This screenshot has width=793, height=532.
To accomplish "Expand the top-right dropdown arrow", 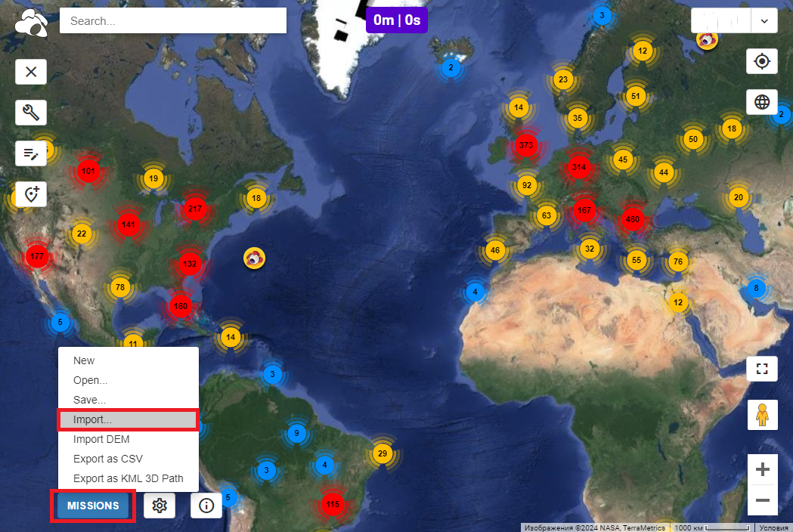I will pos(764,21).
